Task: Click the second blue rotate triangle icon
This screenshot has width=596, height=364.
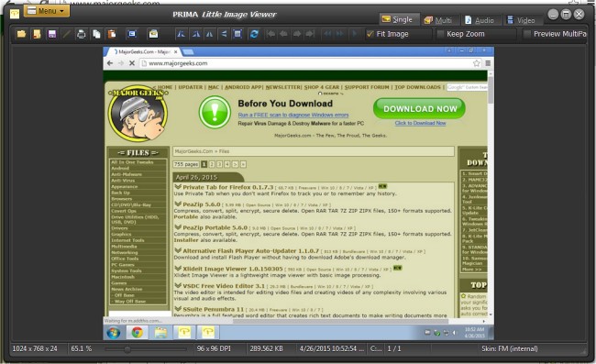Action: point(195,34)
